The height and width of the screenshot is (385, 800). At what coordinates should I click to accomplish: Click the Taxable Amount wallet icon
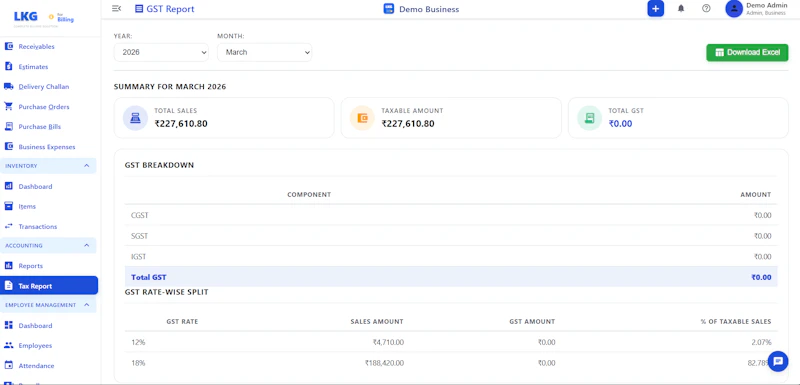click(x=362, y=118)
